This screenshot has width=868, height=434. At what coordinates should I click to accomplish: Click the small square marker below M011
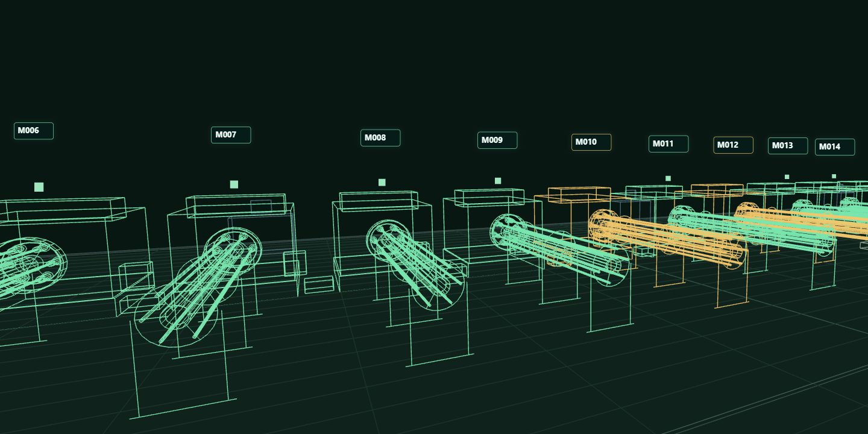click(x=668, y=178)
